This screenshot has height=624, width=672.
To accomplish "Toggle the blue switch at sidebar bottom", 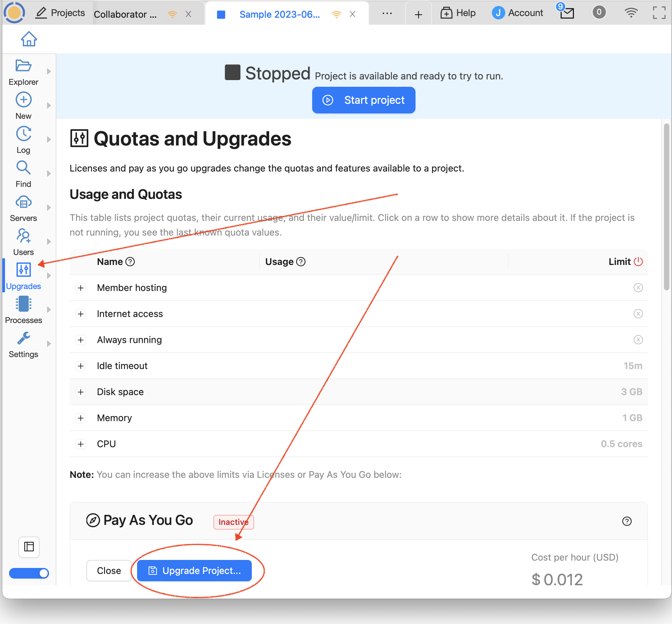I will (29, 573).
